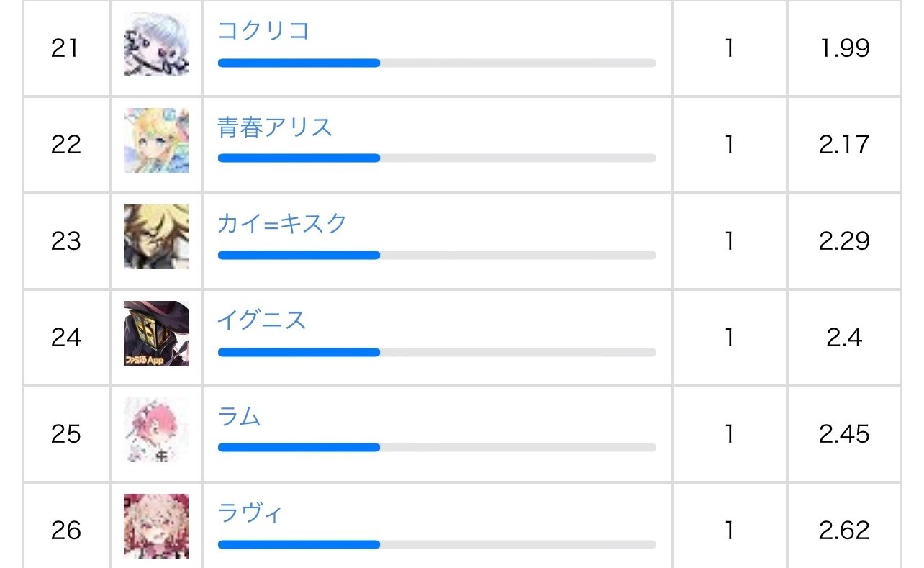Click the 青春アリス character icon
Viewport: 924px width, 568px height.
pos(156,140)
